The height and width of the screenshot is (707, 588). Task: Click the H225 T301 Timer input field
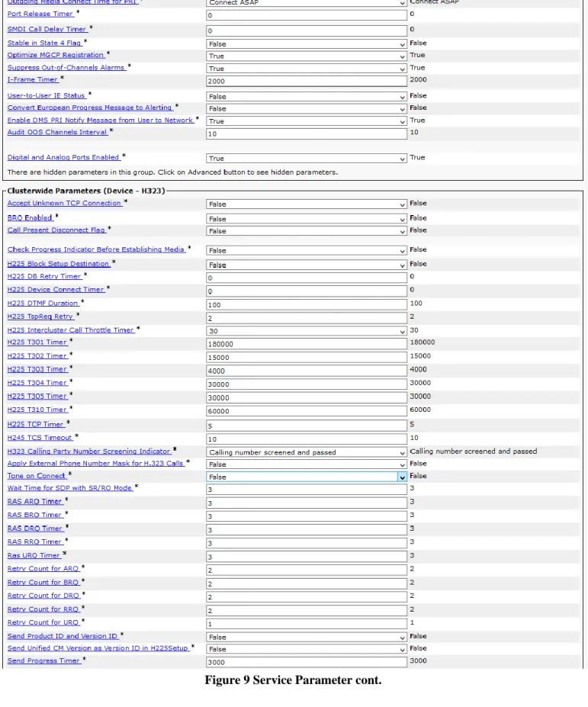tap(307, 344)
